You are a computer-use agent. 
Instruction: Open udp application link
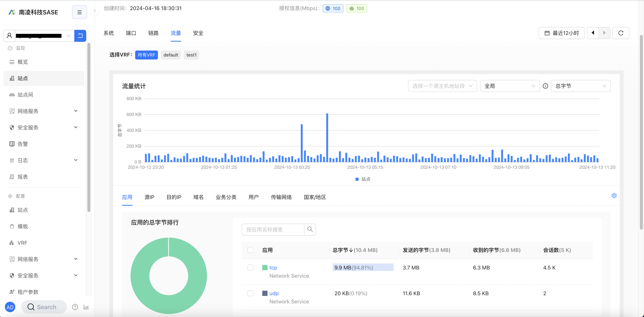point(274,293)
